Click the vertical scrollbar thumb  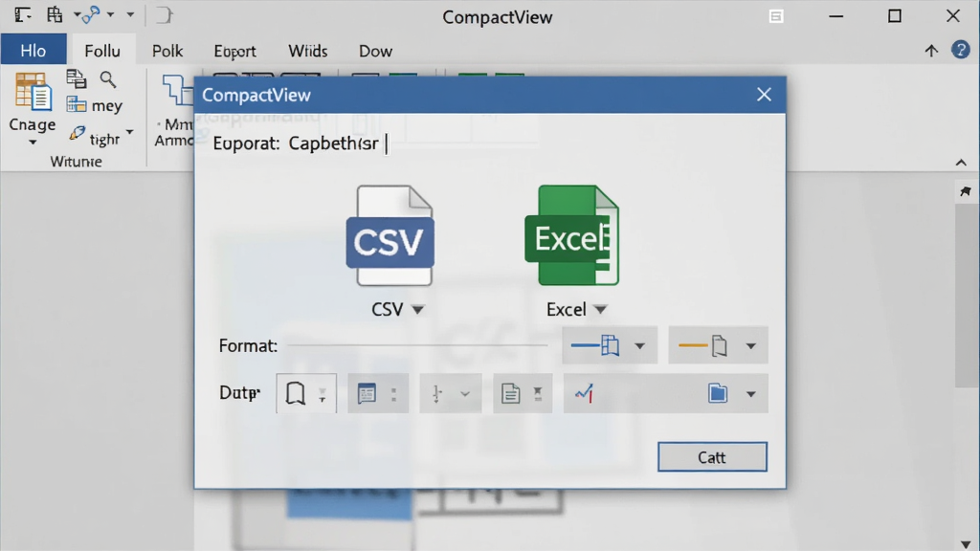pyautogui.click(x=967, y=296)
